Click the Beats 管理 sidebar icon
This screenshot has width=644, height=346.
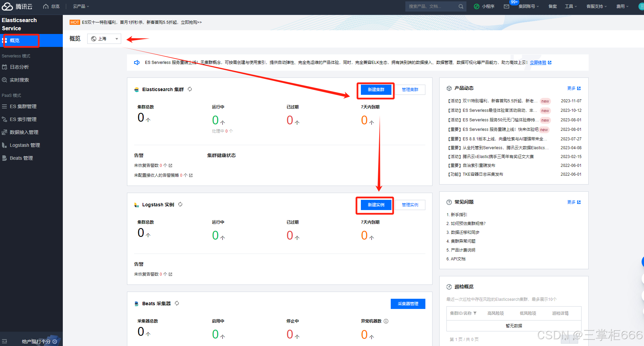tap(4, 158)
